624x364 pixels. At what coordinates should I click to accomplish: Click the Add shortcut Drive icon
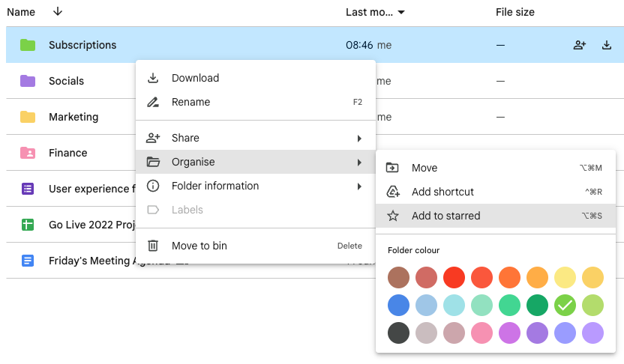(x=393, y=192)
